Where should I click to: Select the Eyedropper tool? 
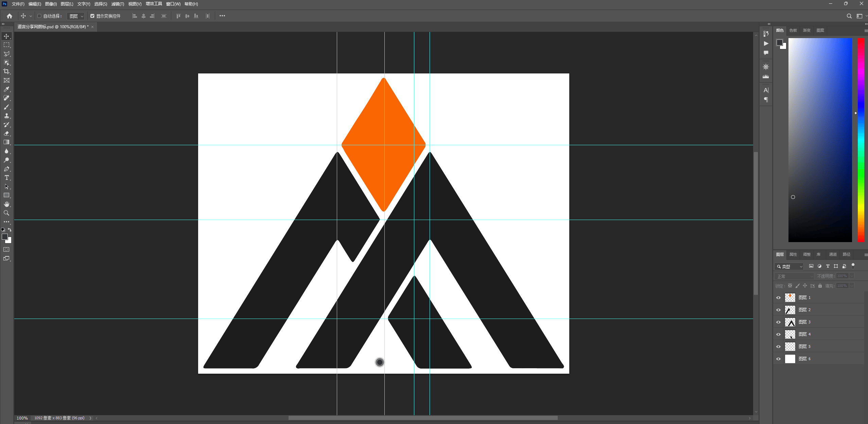(6, 89)
